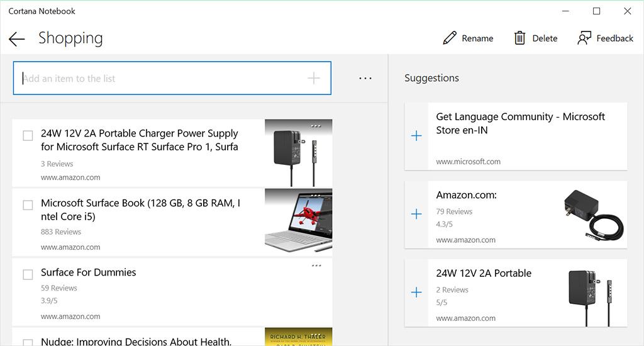This screenshot has width=644, height=346.
Task: Click the '883 Reviews' text
Action: coord(61,232)
